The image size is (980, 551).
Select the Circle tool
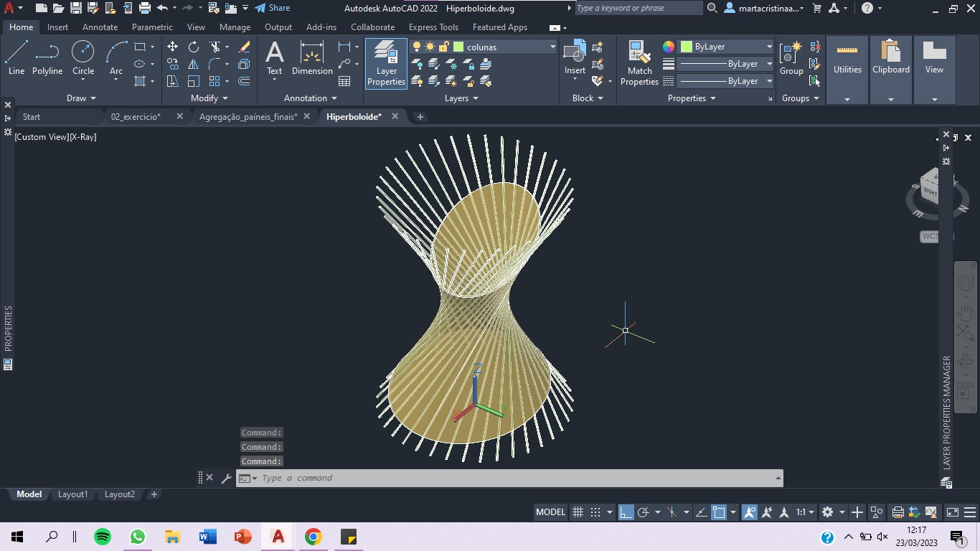tap(83, 58)
